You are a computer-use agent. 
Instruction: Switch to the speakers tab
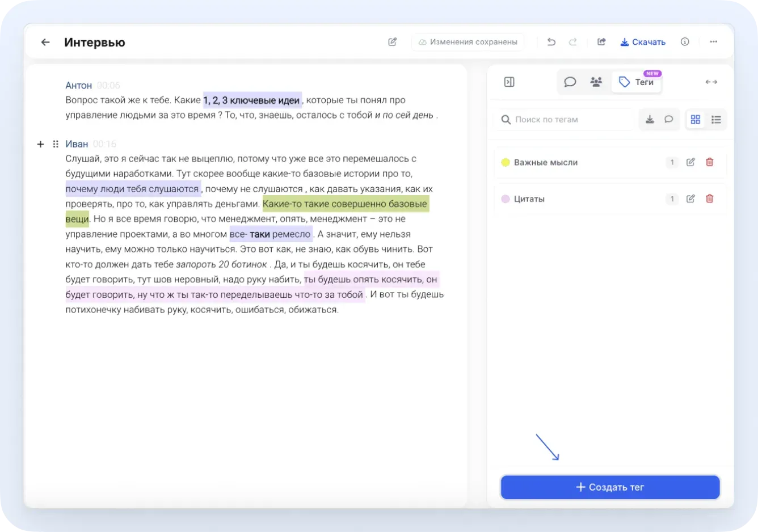tap(596, 82)
